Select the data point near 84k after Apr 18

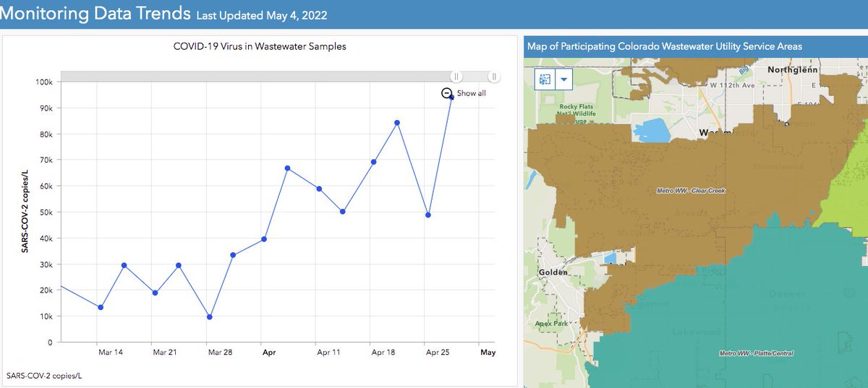click(397, 122)
